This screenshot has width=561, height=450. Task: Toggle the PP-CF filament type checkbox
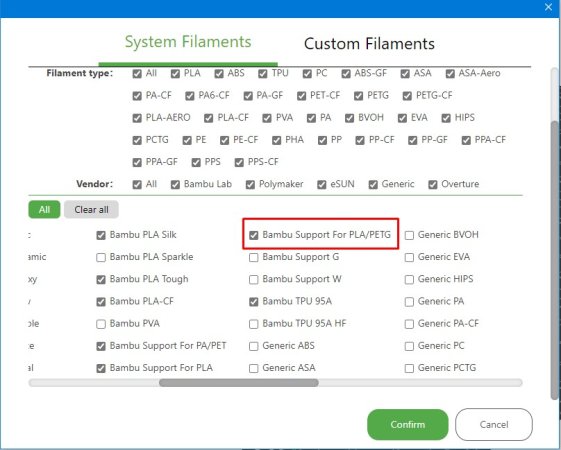tap(360, 140)
